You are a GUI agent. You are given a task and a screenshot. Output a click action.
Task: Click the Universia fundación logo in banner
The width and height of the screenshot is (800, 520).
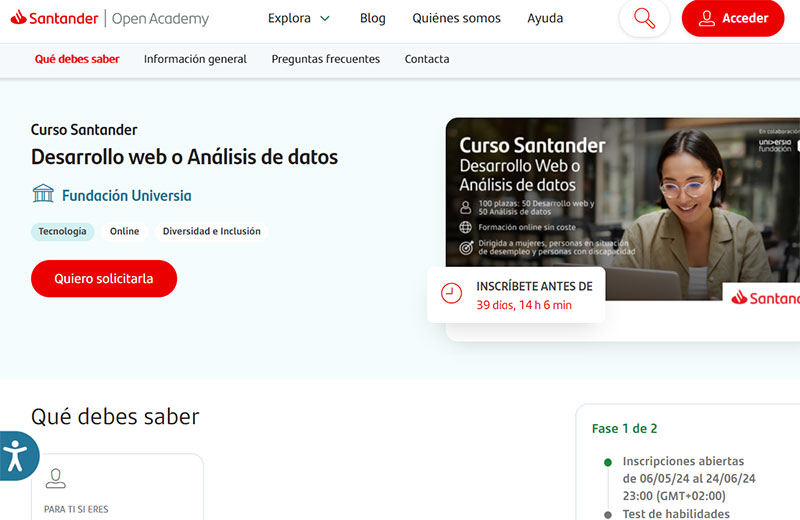coord(774,145)
